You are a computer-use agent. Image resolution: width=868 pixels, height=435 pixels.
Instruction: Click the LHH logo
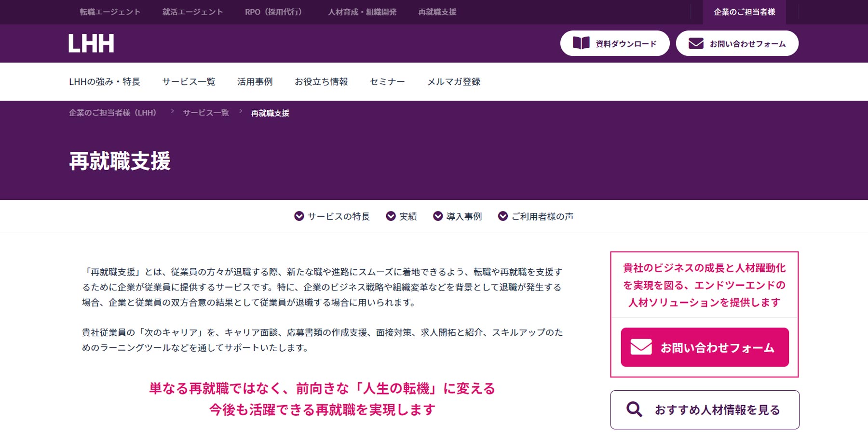[x=91, y=43]
